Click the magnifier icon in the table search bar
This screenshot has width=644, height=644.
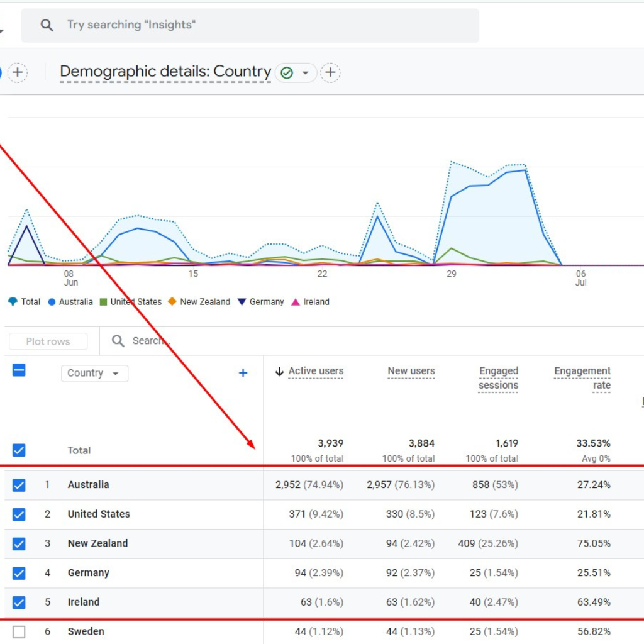(x=118, y=340)
